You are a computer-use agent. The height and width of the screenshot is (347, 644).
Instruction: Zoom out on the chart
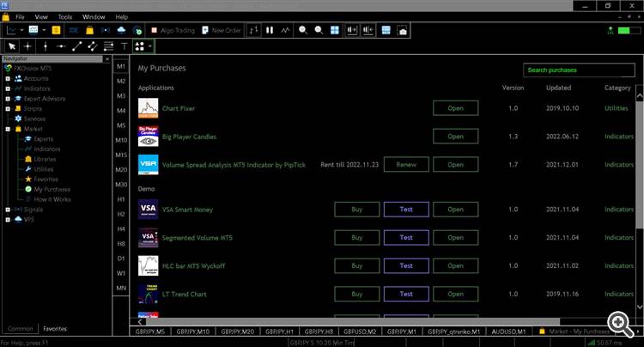(319, 30)
